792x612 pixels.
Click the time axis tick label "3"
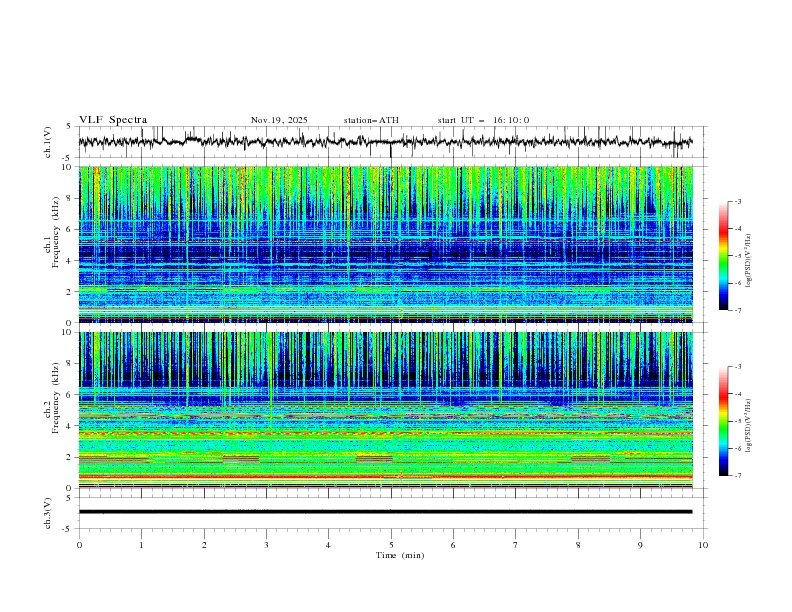pos(266,545)
